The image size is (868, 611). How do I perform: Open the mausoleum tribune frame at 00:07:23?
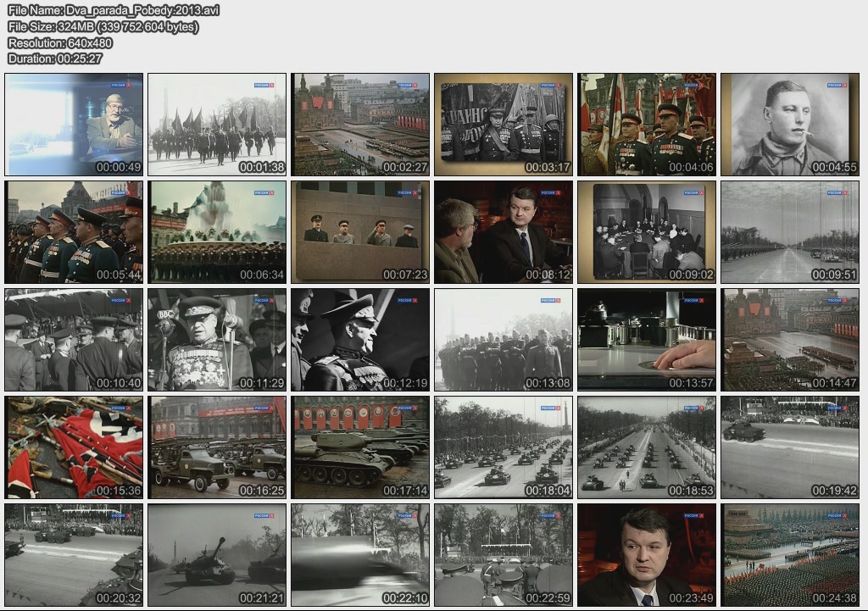(360, 231)
